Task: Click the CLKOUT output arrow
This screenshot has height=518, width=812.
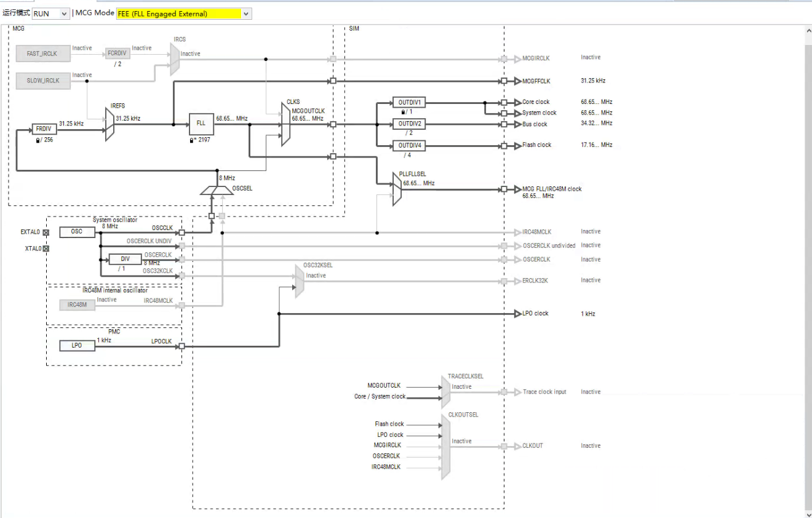Action: point(517,447)
